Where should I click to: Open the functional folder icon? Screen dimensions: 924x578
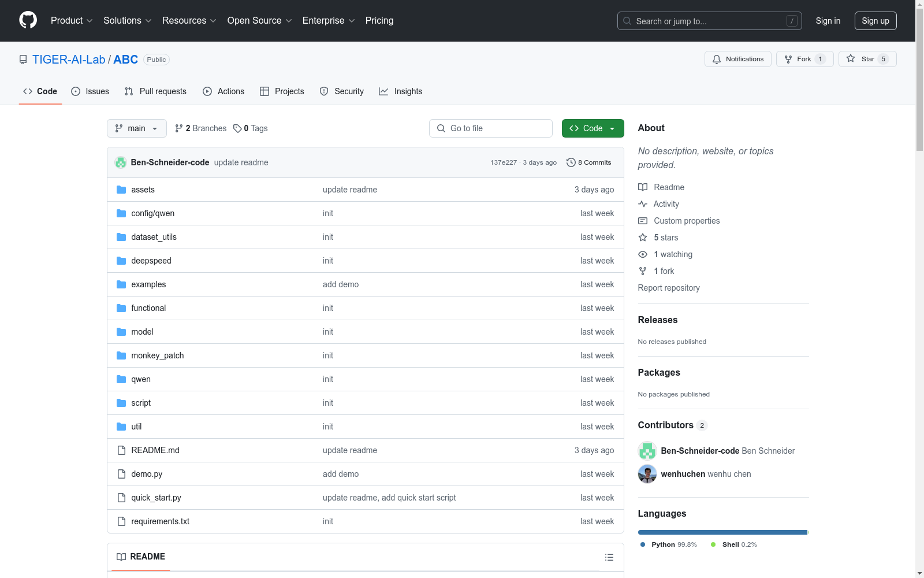click(121, 308)
